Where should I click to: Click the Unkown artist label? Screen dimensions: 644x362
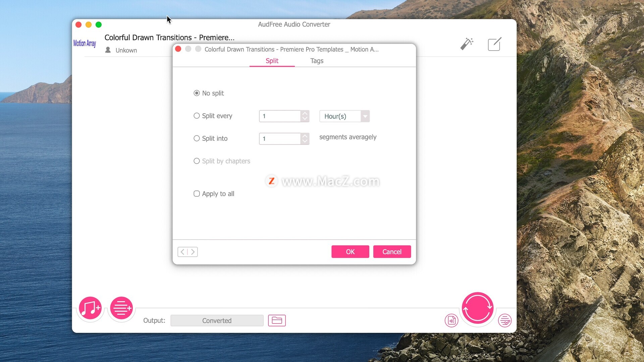(126, 50)
